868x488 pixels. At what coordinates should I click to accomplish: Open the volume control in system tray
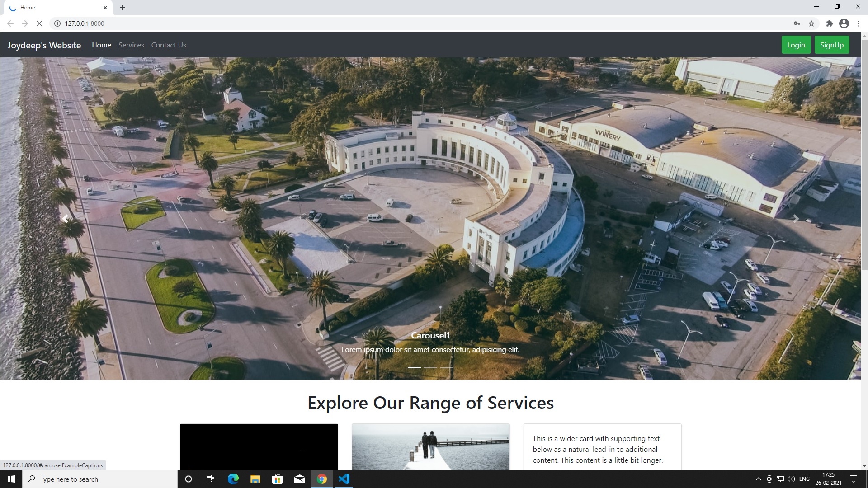(x=791, y=479)
